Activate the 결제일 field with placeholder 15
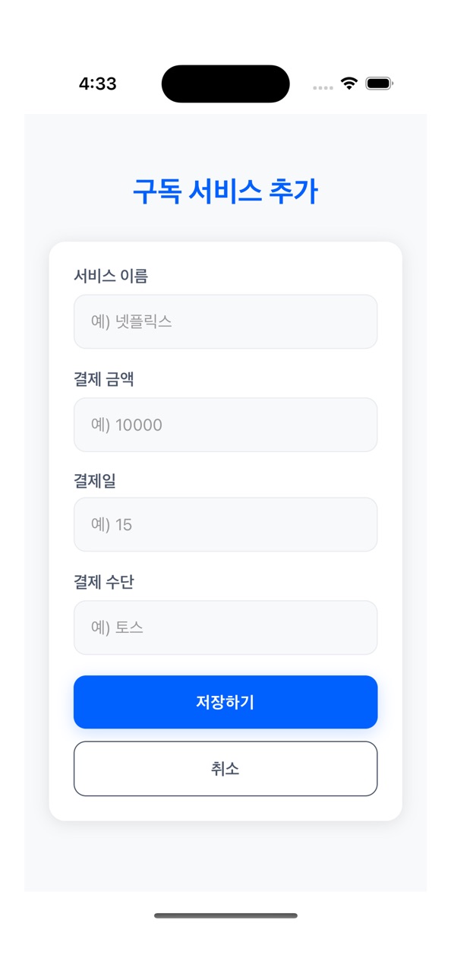This screenshot has height=980, width=451. click(225, 524)
